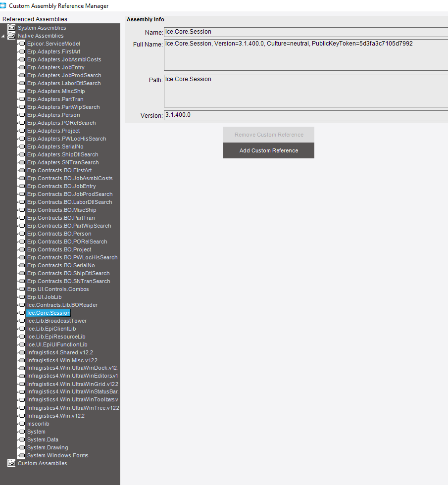
Task: Select Erp.Adapters.SNTranSearch assembly
Action: [x=63, y=162]
